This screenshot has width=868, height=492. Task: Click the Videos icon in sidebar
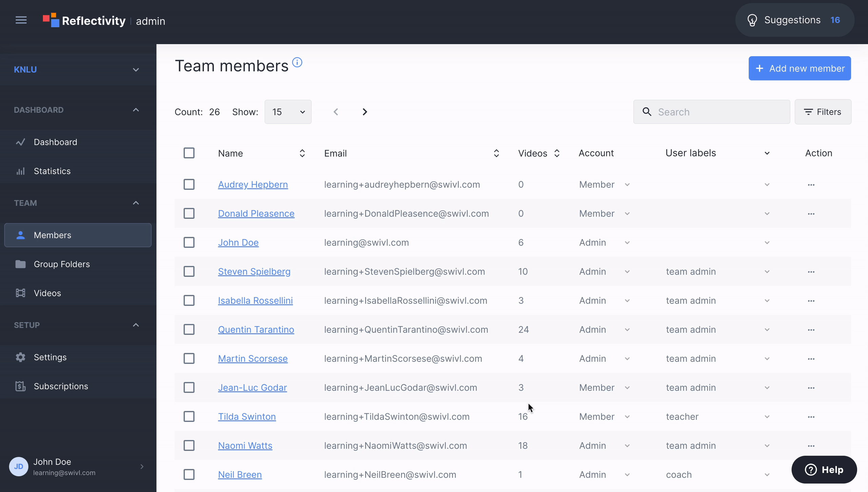(x=20, y=293)
